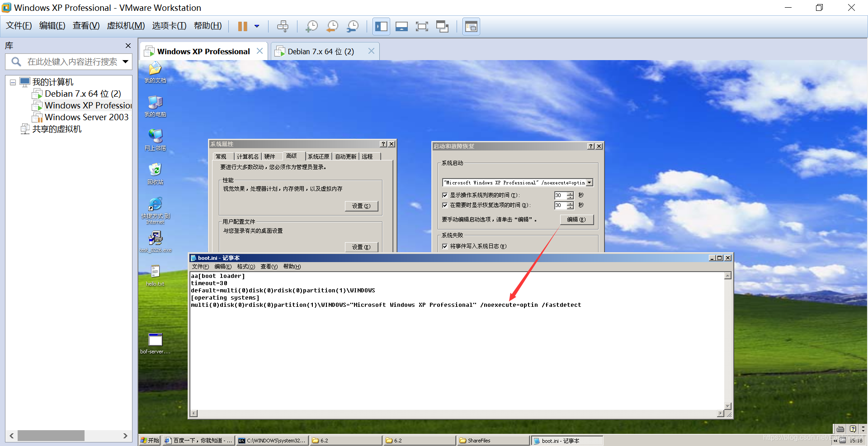Select Internet shortcut desktop icon

click(x=155, y=211)
